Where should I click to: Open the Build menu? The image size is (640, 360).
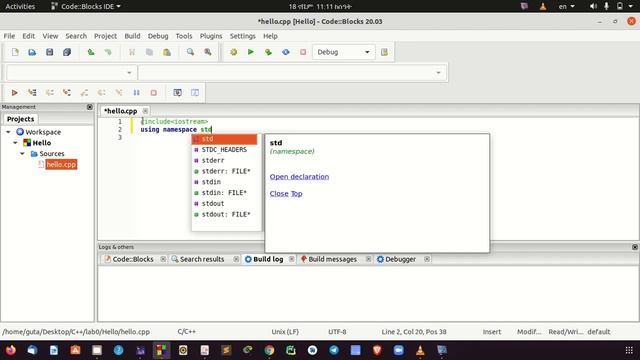click(132, 36)
